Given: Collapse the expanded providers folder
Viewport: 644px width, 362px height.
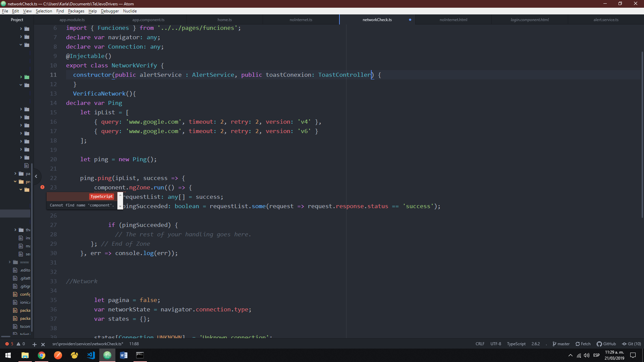Looking at the screenshot, I should point(15,182).
